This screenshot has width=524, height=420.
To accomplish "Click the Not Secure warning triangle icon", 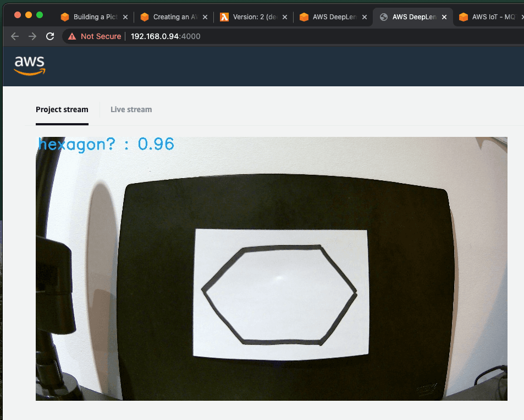I will (x=71, y=36).
